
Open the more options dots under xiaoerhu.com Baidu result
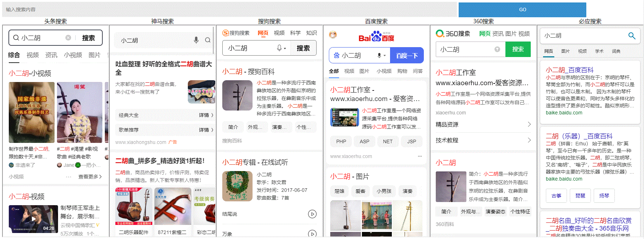coord(420,156)
